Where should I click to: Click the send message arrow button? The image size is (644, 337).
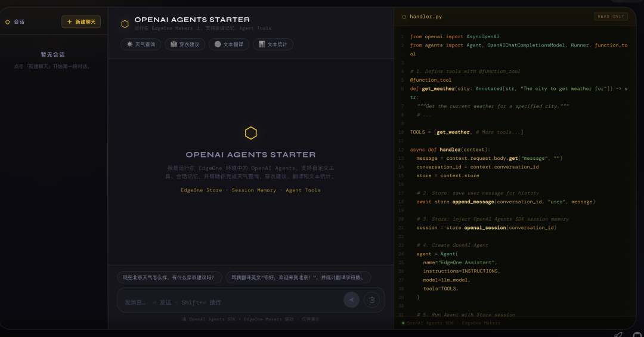coord(351,299)
